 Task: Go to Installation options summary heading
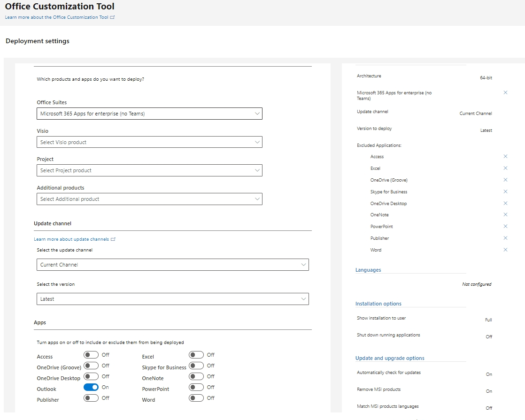coord(378,304)
